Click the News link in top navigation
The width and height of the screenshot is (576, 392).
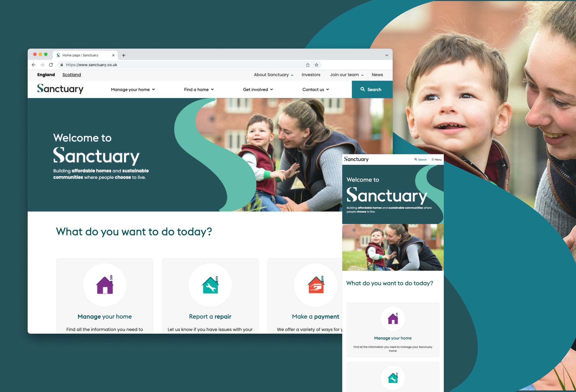(x=377, y=74)
